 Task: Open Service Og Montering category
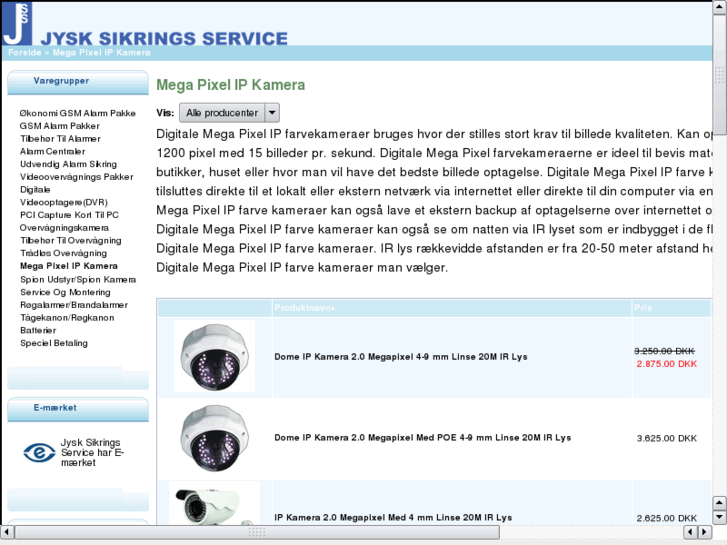(x=65, y=292)
